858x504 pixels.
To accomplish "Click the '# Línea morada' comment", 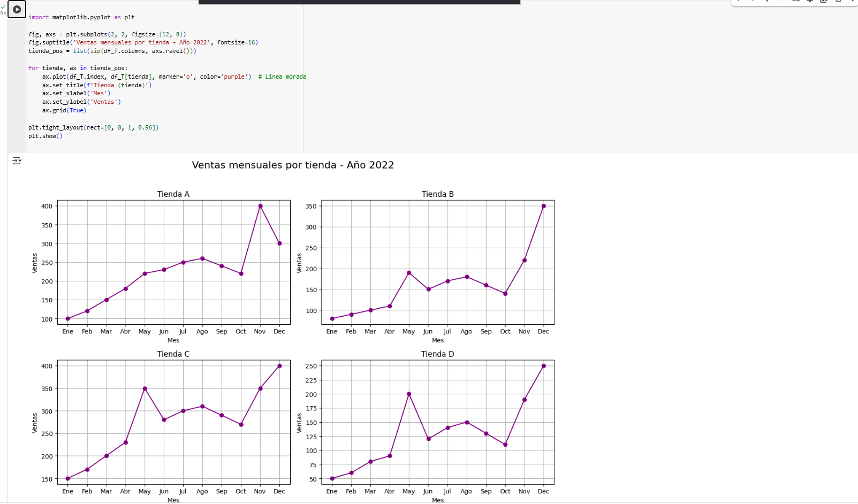I will coord(282,77).
